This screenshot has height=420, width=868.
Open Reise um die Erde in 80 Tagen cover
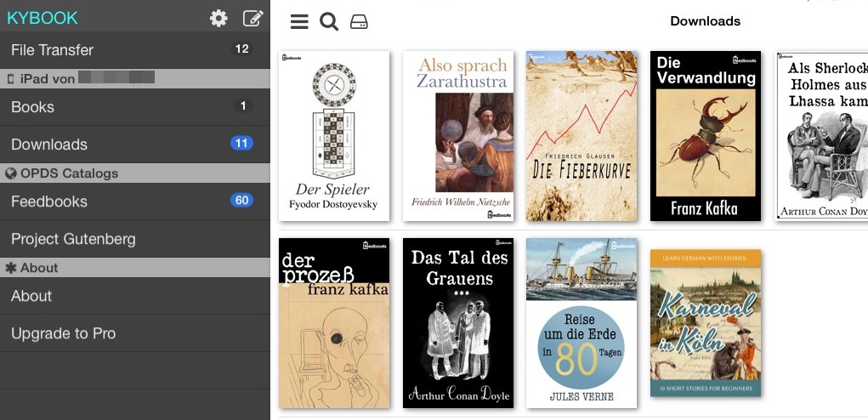[x=582, y=323]
